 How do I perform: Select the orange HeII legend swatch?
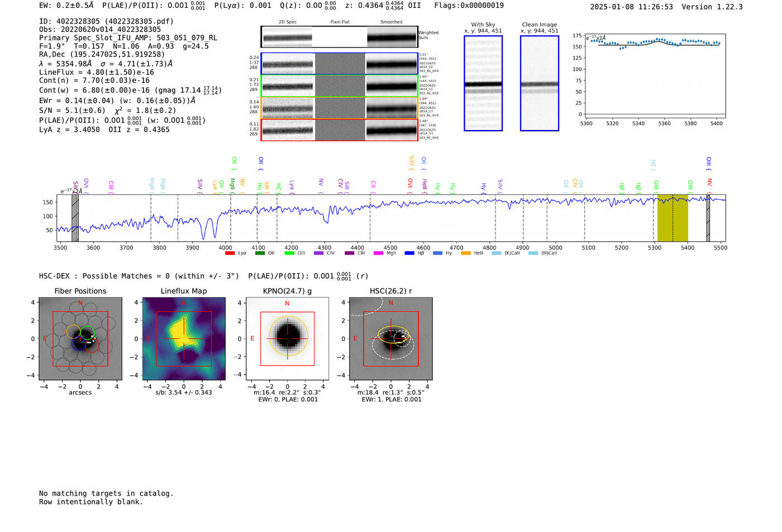[x=466, y=253]
